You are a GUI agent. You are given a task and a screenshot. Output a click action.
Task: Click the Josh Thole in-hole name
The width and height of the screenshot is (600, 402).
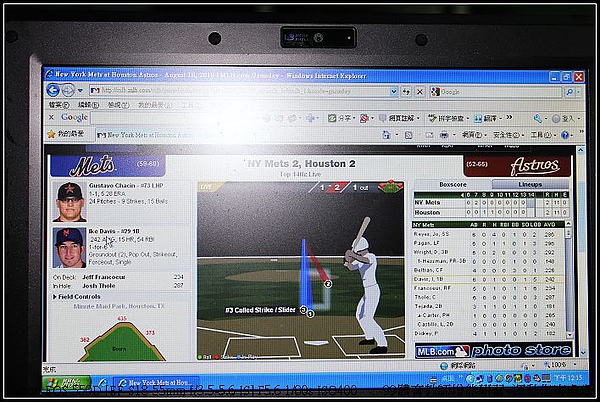pos(99,286)
